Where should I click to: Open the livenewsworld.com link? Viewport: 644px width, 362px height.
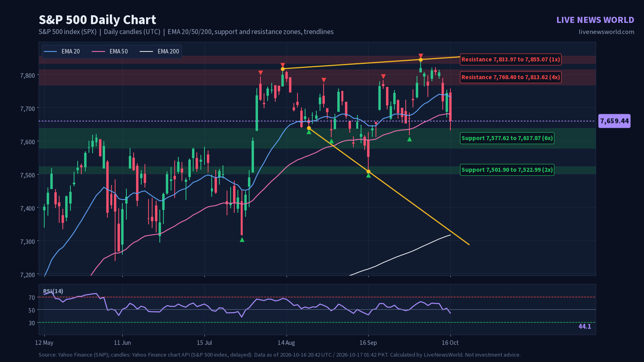pos(606,32)
